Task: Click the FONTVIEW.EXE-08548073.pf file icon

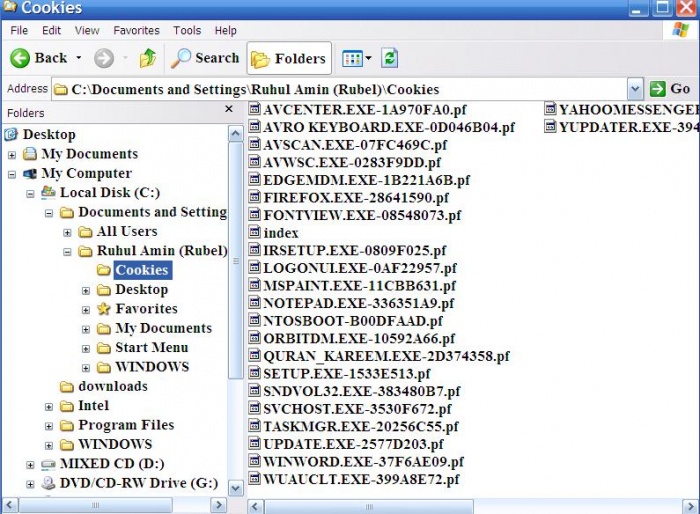Action: tap(254, 214)
